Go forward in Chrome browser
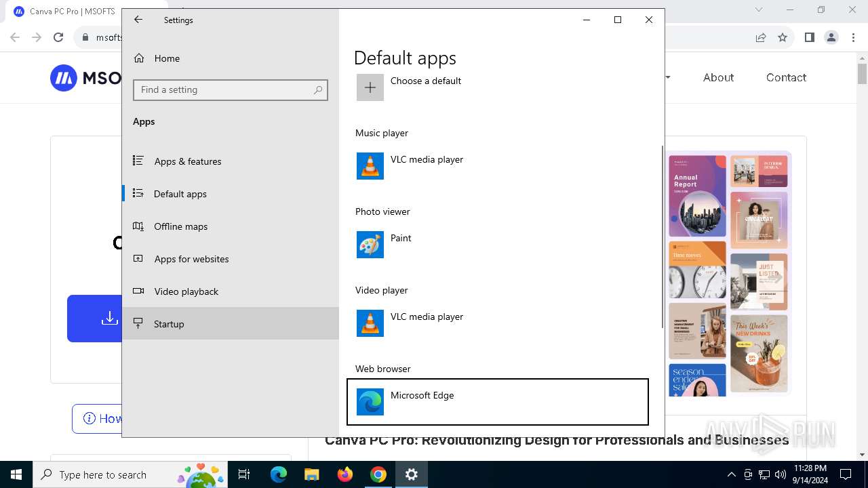The width and height of the screenshot is (868, 488). click(x=37, y=37)
